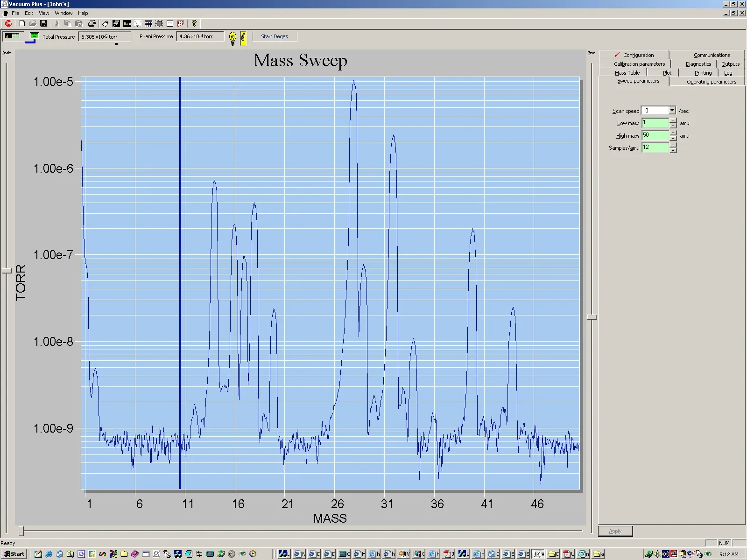Click the Zero slider handle at right
747x560 pixels.
[592, 317]
